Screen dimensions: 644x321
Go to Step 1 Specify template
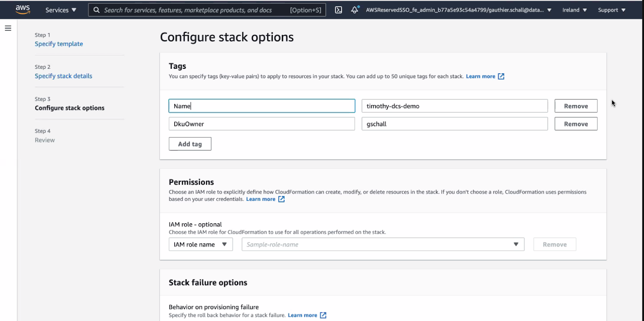click(59, 44)
